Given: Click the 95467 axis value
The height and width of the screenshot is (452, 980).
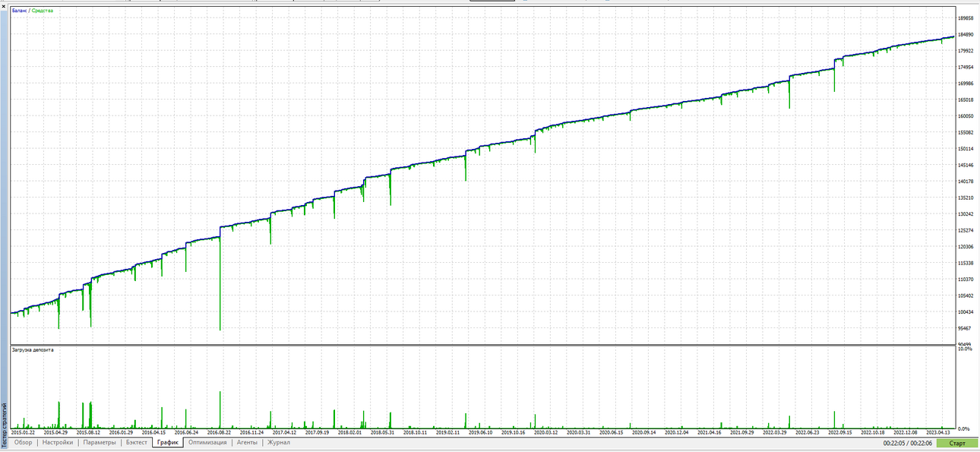Looking at the screenshot, I should [965, 328].
